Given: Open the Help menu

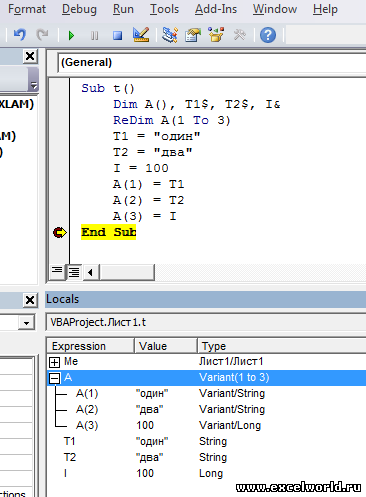Looking at the screenshot, I should (x=325, y=9).
